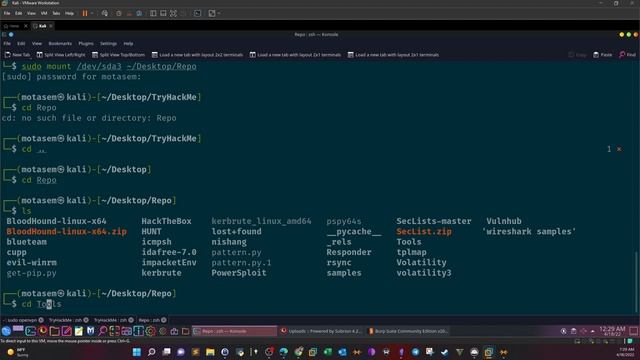Image resolution: width=640 pixels, height=360 pixels.
Task: Click the gear settings icon in Kali panel
Action: coord(151,331)
